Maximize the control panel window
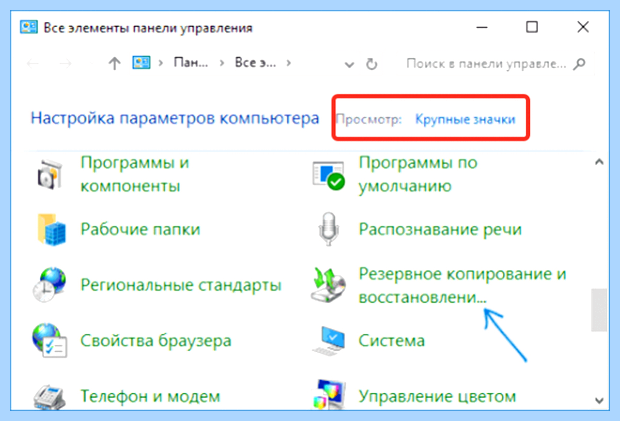 [x=532, y=27]
